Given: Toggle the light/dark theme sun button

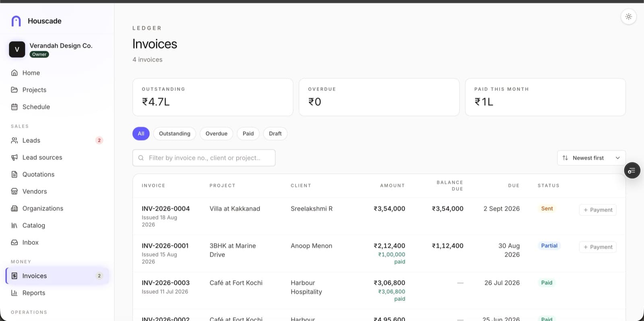Looking at the screenshot, I should (x=629, y=17).
